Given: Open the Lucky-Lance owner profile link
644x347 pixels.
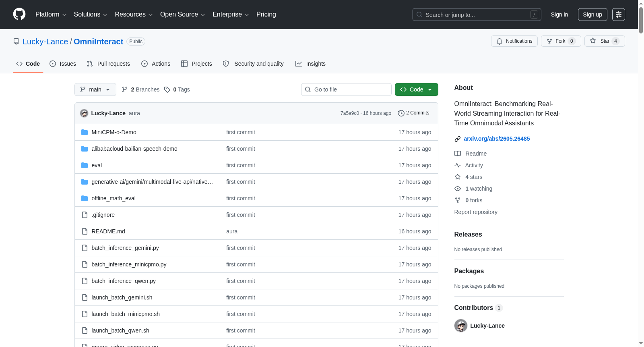Looking at the screenshot, I should (x=45, y=42).
